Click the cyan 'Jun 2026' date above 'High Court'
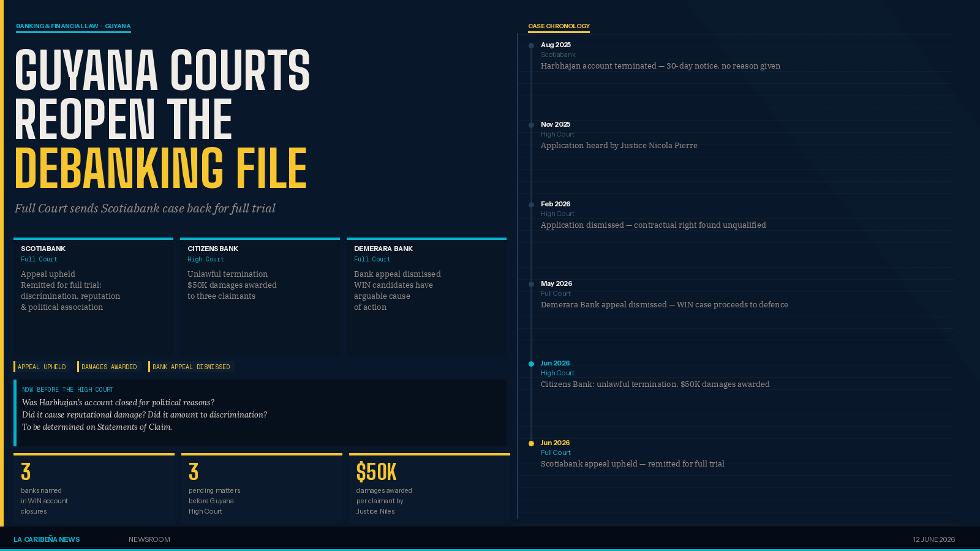This screenshot has width=980, height=551. tap(555, 364)
